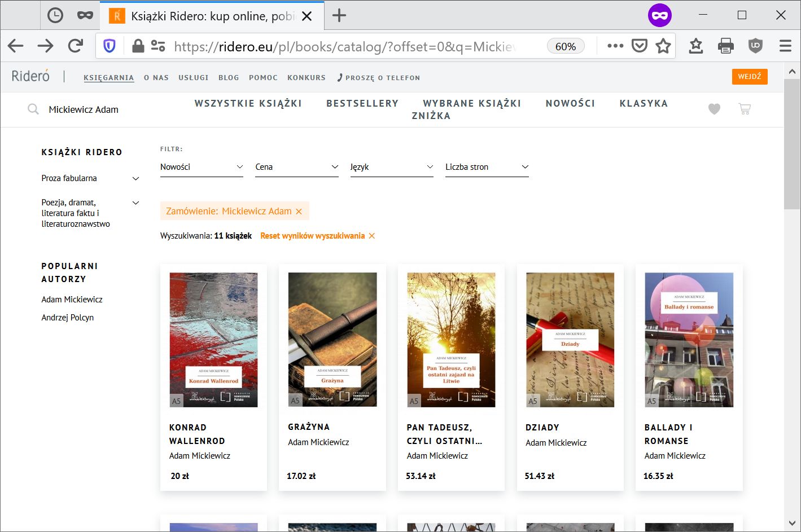Click the browser address bar URL
Image resolution: width=801 pixels, height=532 pixels.
click(x=344, y=46)
